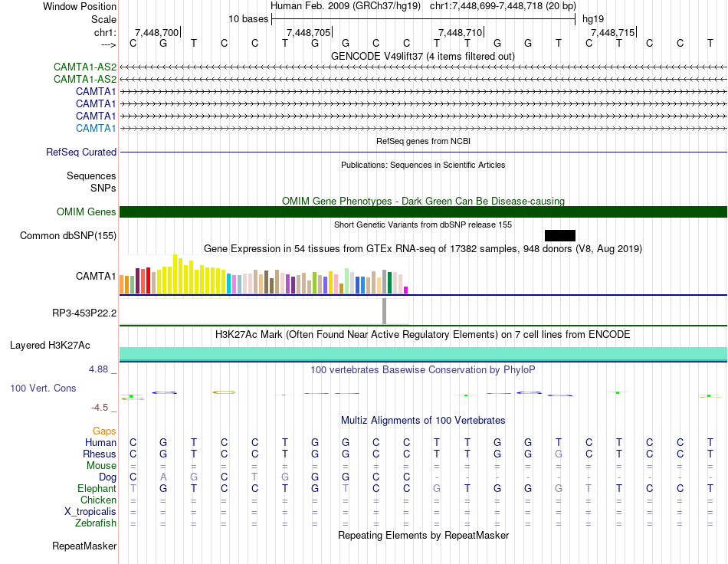Image resolution: width=728 pixels, height=564 pixels.
Task: Select the Rhesus alignment row label
Action: (100, 454)
